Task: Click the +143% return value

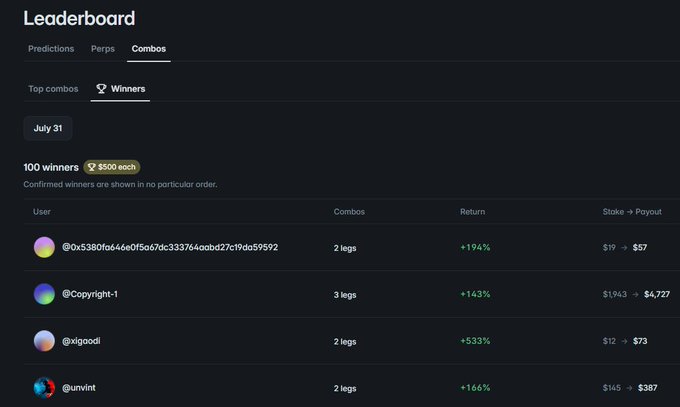Action: click(x=475, y=294)
